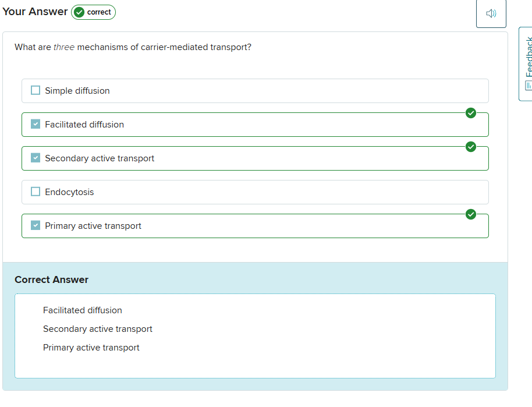This screenshot has height=407, width=532.
Task: Uncheck the Facilitated diffusion checkbox
Action: [x=36, y=125]
